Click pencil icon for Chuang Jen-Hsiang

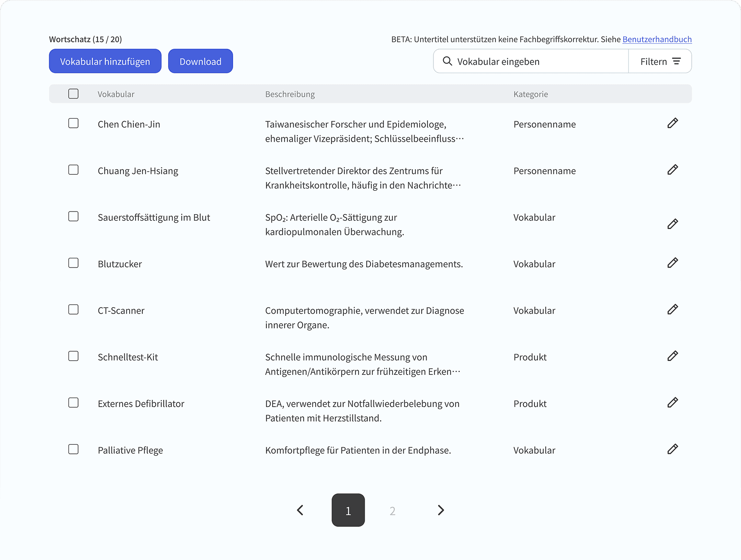coord(673,170)
